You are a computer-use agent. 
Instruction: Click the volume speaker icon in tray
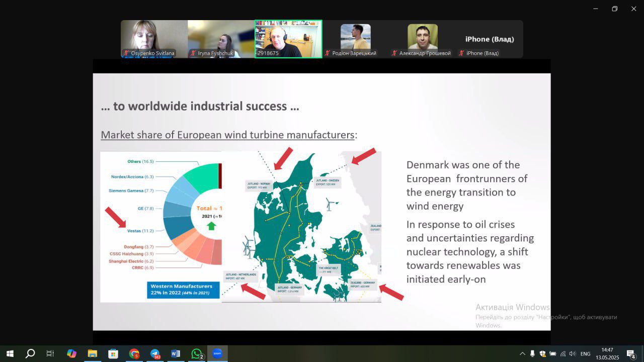click(x=572, y=354)
